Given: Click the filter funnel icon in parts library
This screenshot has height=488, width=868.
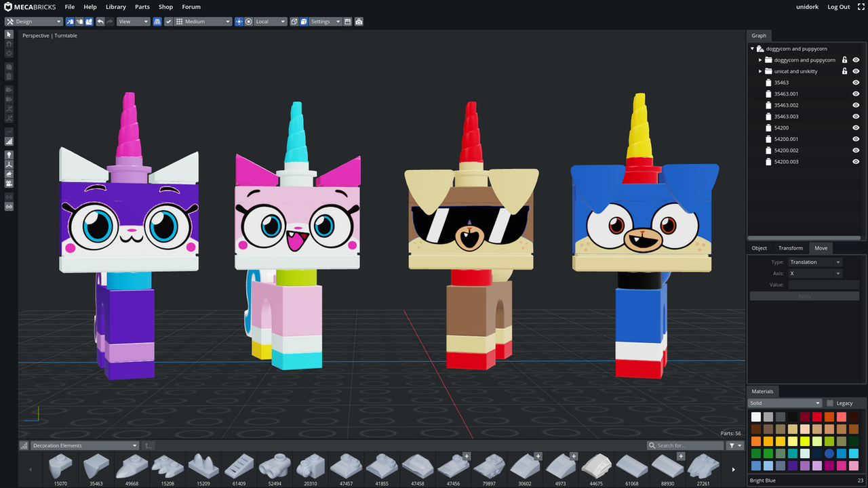Looking at the screenshot, I should 734,445.
